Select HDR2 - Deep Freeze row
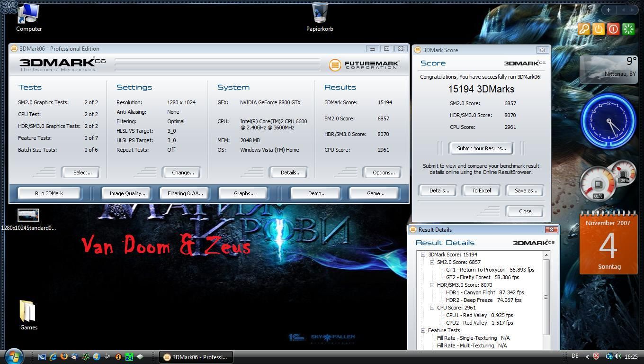The width and height of the screenshot is (644, 364). [x=483, y=300]
